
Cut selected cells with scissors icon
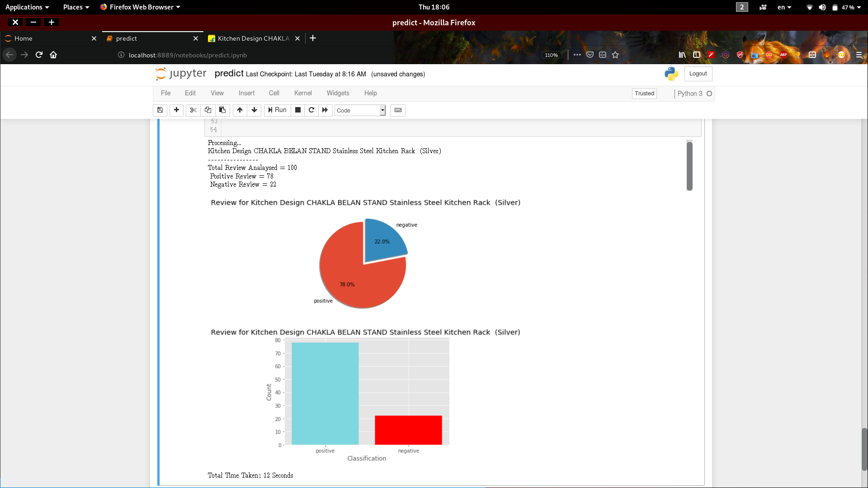[193, 110]
